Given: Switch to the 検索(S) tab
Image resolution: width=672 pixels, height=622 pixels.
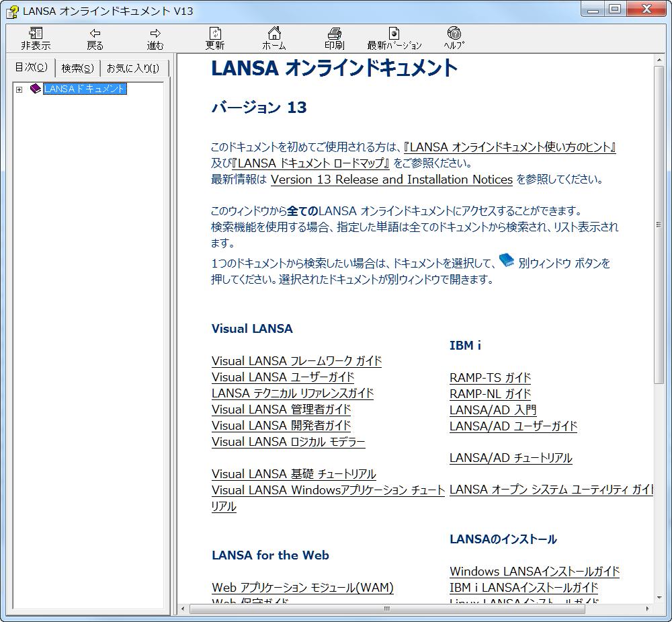Looking at the screenshot, I should click(x=77, y=68).
